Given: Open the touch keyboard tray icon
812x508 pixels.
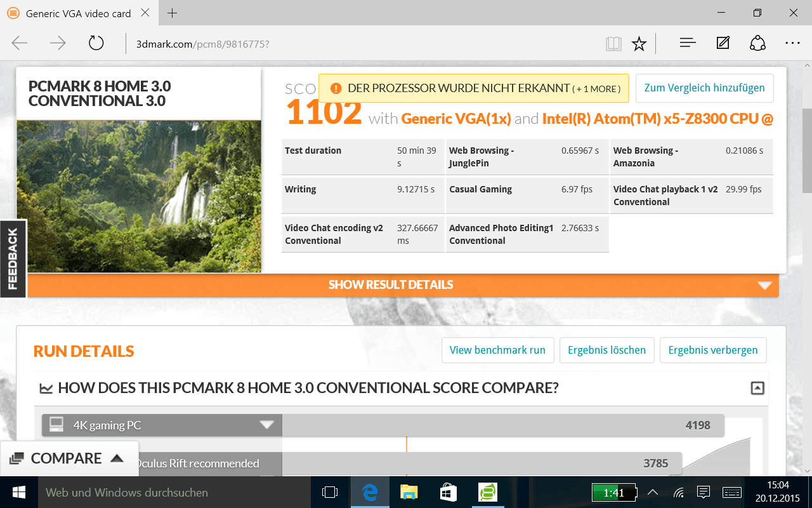Looking at the screenshot, I should click(x=731, y=492).
